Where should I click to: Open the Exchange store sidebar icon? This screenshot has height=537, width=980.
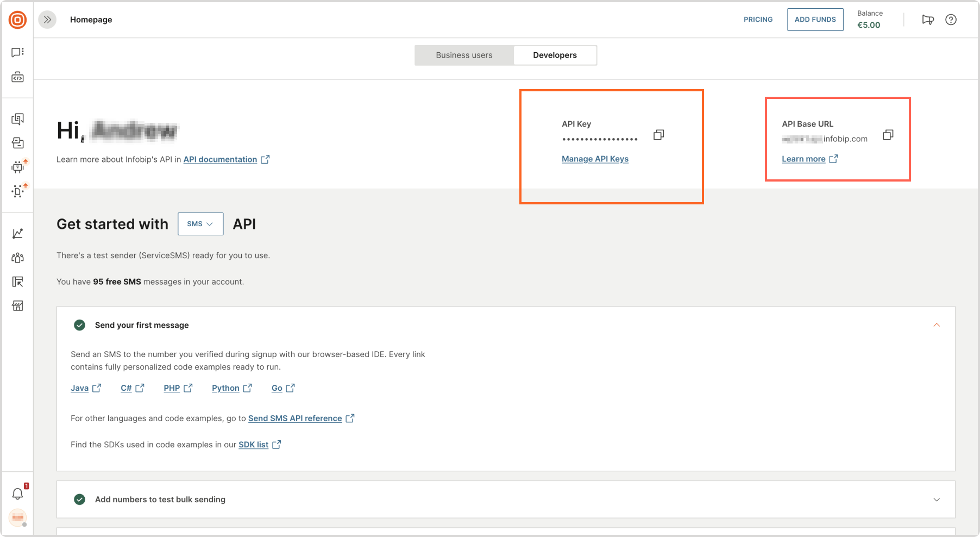point(17,306)
